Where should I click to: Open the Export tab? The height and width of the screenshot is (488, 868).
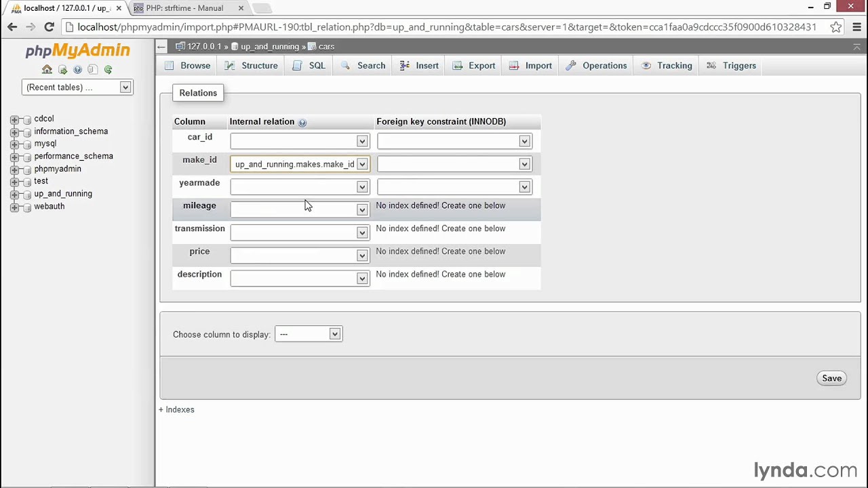481,65
